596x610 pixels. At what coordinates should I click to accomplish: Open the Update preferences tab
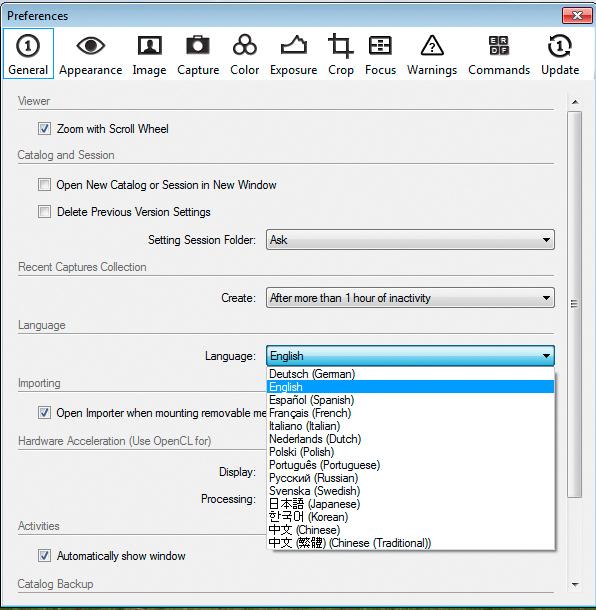[x=560, y=54]
